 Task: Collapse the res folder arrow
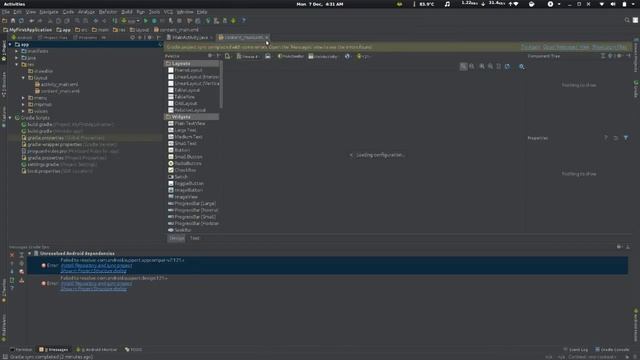17,64
